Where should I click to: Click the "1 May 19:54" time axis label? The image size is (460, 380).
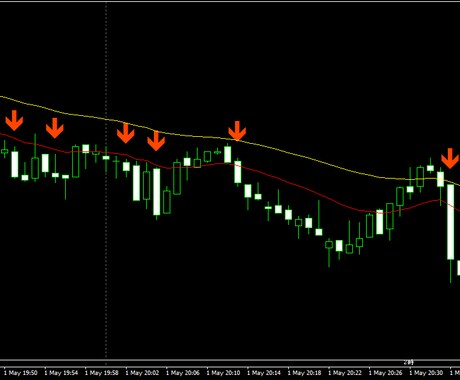(x=61, y=373)
